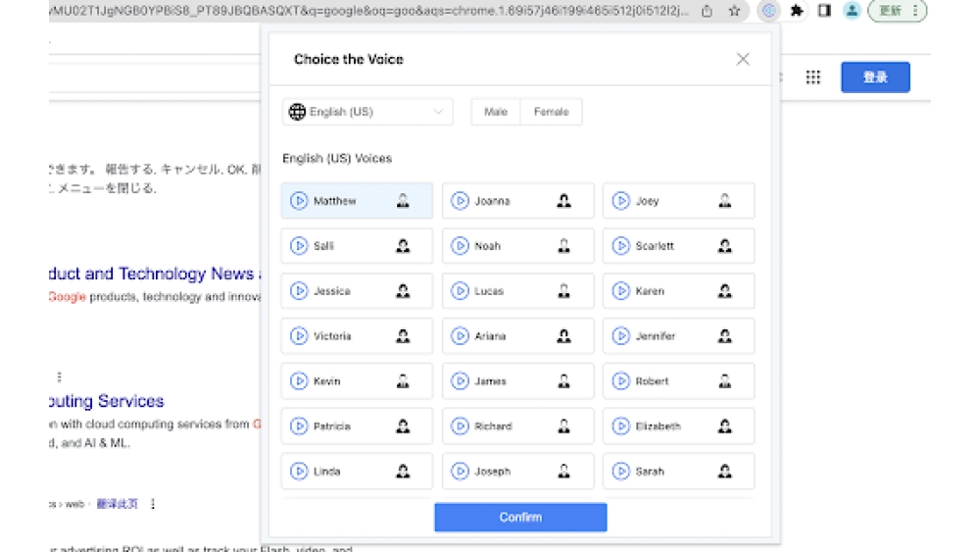Viewport: 980px width, 552px height.
Task: Close the Choice the Voice dialog
Action: click(743, 60)
